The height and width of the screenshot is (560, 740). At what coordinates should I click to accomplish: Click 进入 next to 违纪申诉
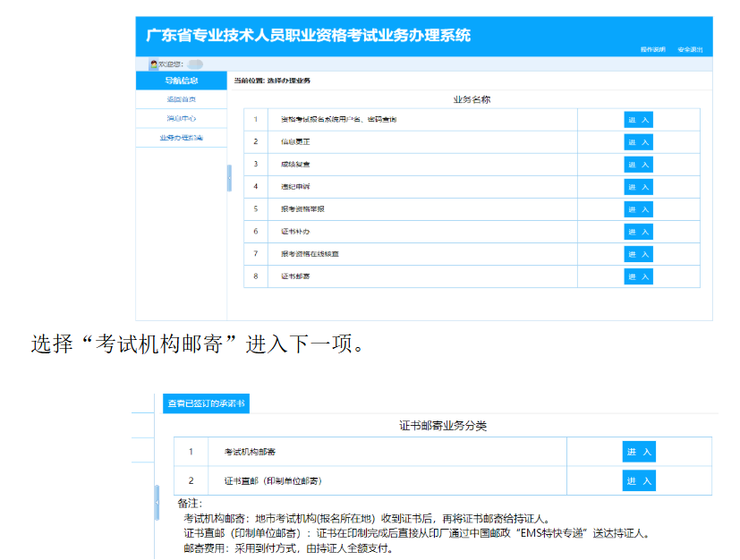[x=639, y=187]
